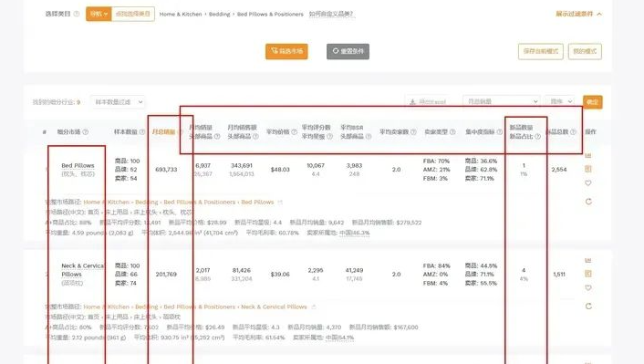Click the orange 筛选市场 button

tap(286, 51)
